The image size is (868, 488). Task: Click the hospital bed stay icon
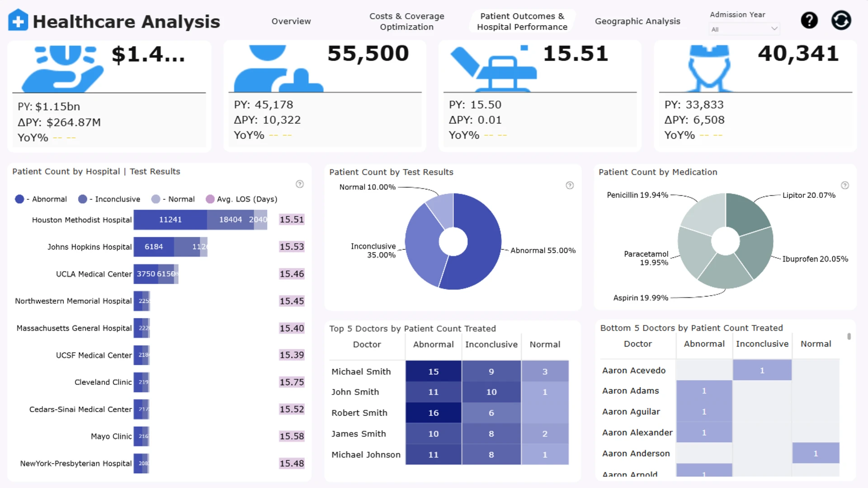pyautogui.click(x=493, y=68)
